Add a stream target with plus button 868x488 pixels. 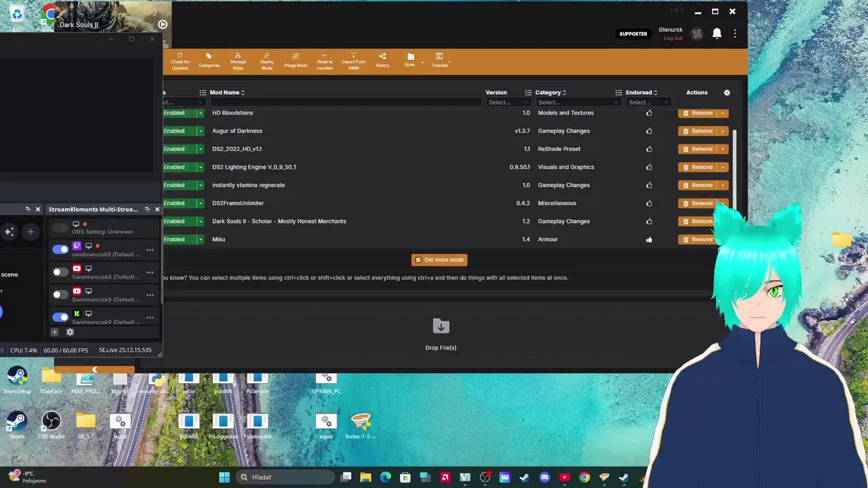pyautogui.click(x=55, y=332)
